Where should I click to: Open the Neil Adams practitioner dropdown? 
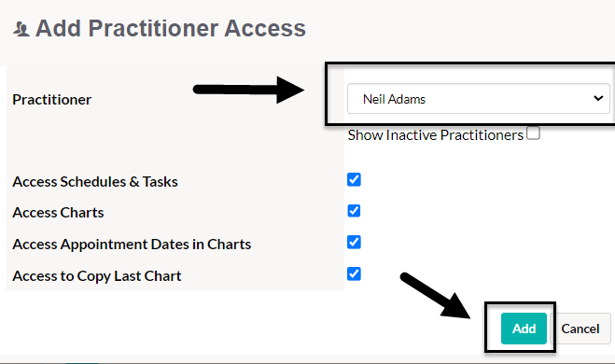click(478, 98)
